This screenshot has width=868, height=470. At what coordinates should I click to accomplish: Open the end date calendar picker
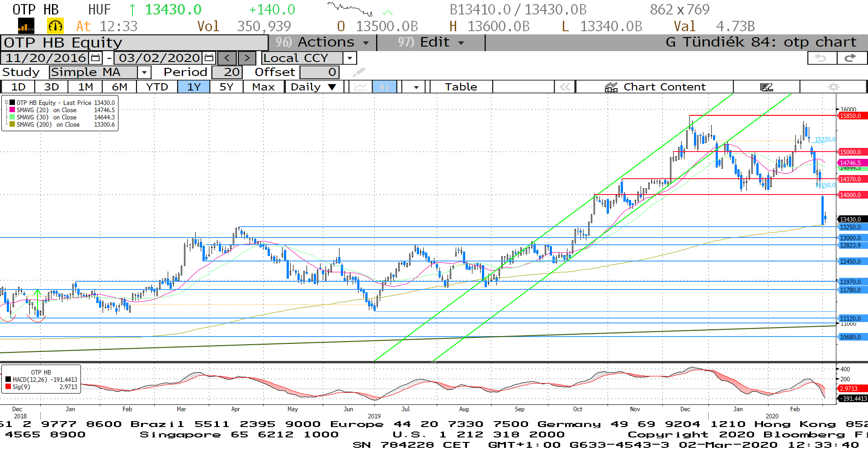209,58
